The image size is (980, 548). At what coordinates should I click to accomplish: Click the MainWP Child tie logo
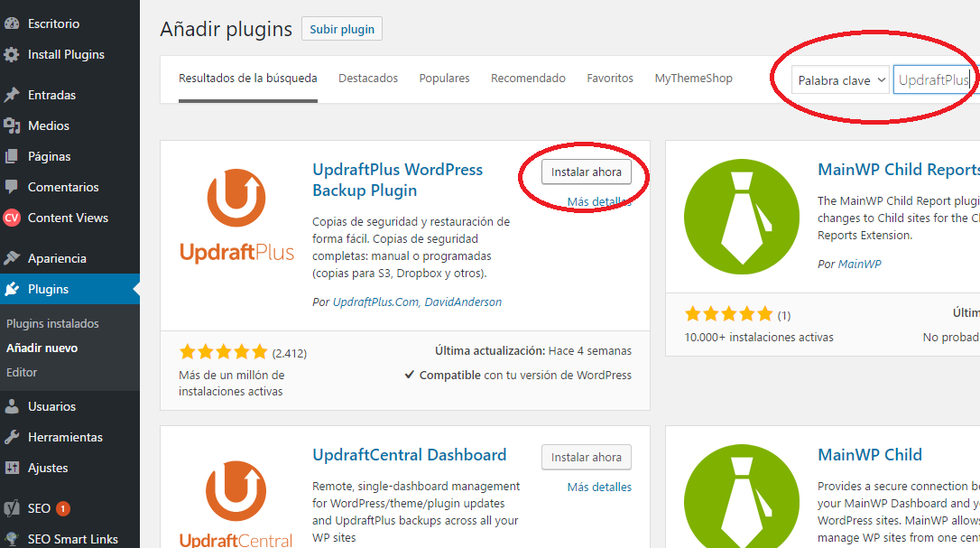pyautogui.click(x=742, y=496)
